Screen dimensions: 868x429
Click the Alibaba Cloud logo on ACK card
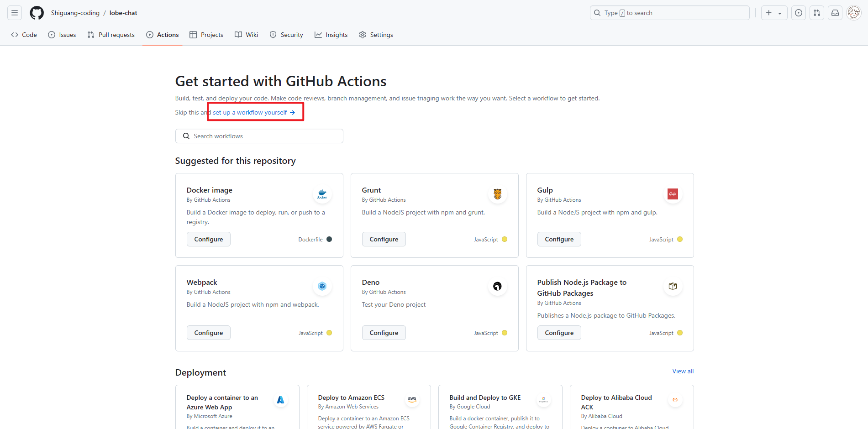pos(675,400)
